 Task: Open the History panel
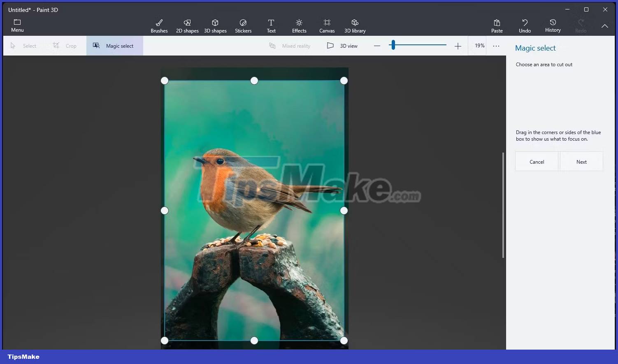click(553, 25)
